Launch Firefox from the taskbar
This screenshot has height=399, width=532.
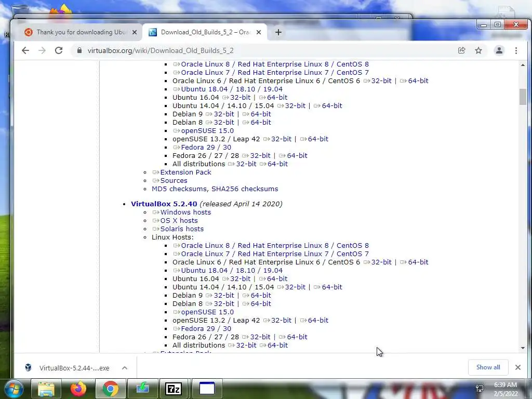[78, 389]
